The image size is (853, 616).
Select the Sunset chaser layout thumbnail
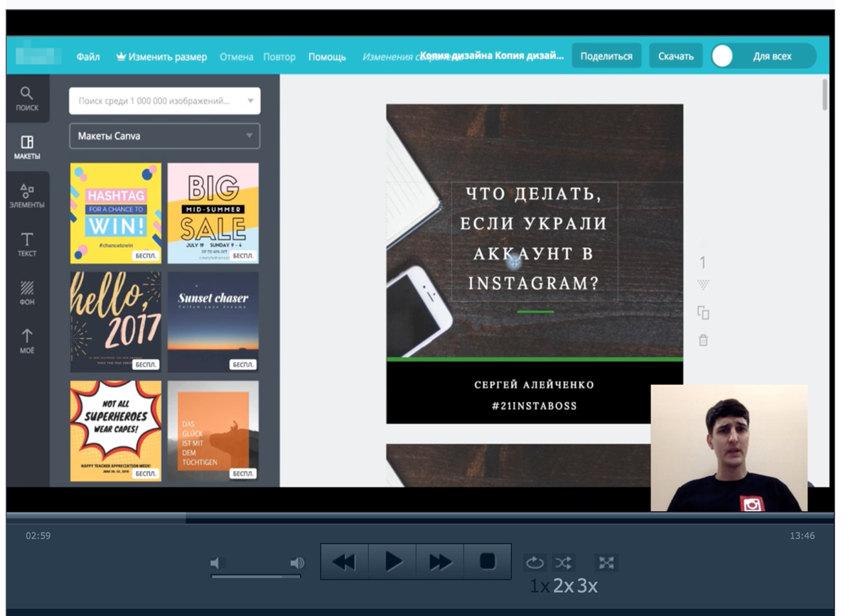(213, 322)
